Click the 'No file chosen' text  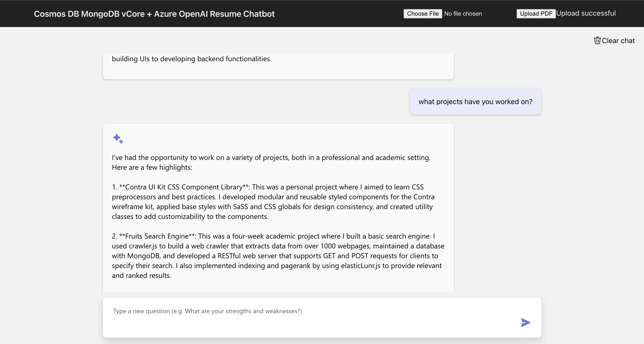tap(463, 14)
